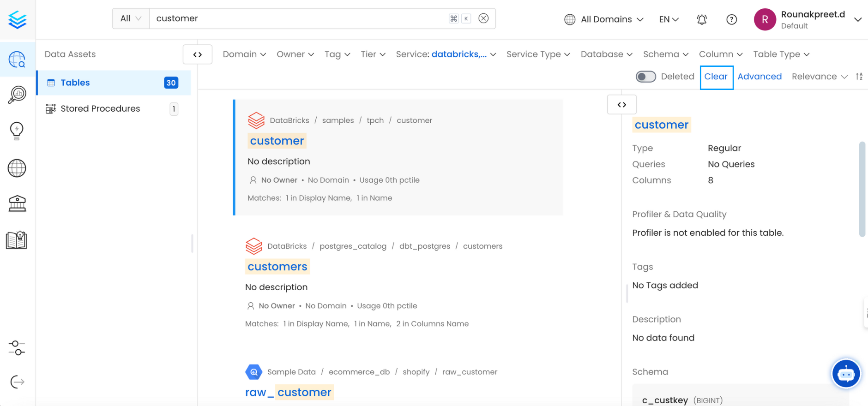This screenshot has width=868, height=406.
Task: Select Stored Procedures in Data Assets
Action: pos(100,109)
